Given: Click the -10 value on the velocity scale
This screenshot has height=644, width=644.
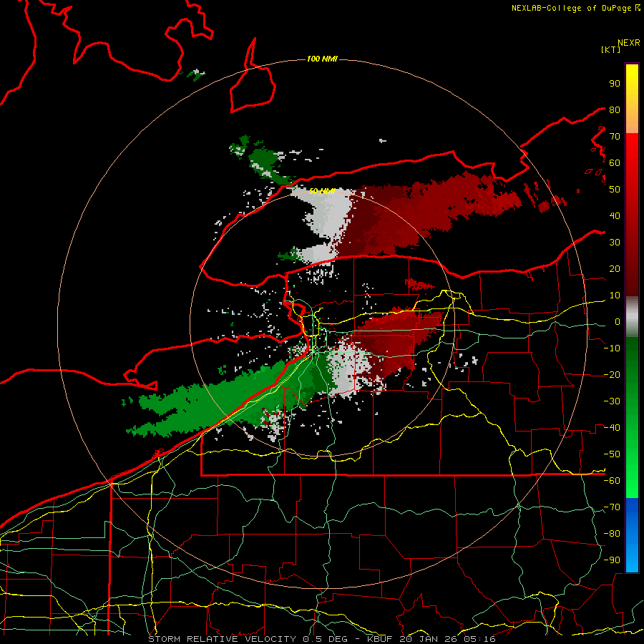Looking at the screenshot, I should click(x=612, y=348).
